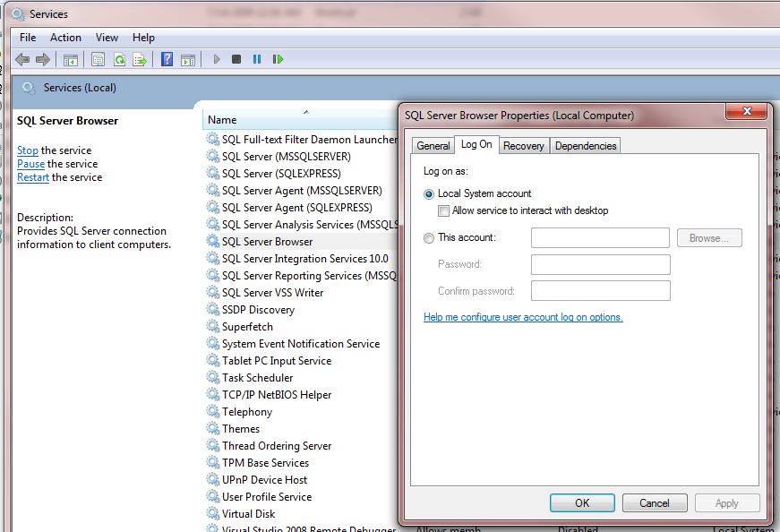Toggle the Show/Hide Action Pane toolbar icon
The image size is (780, 532).
tap(188, 60)
